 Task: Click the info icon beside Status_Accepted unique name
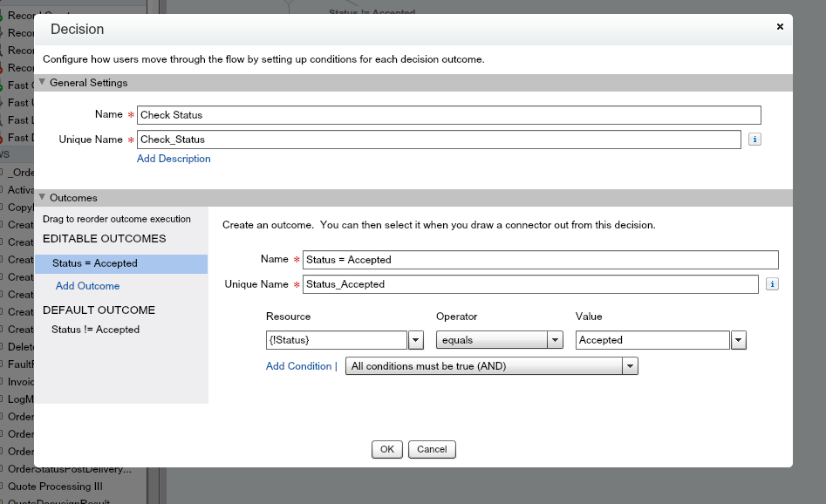[772, 284]
